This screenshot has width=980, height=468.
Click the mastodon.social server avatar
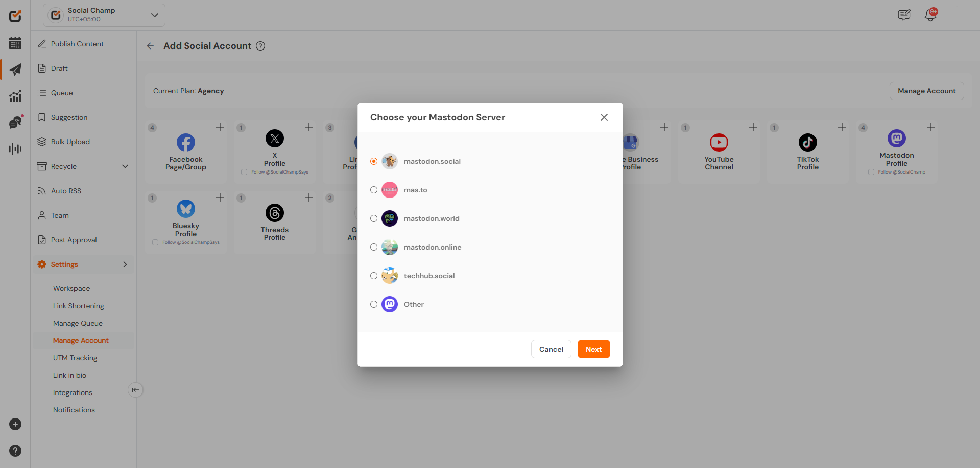pyautogui.click(x=390, y=161)
